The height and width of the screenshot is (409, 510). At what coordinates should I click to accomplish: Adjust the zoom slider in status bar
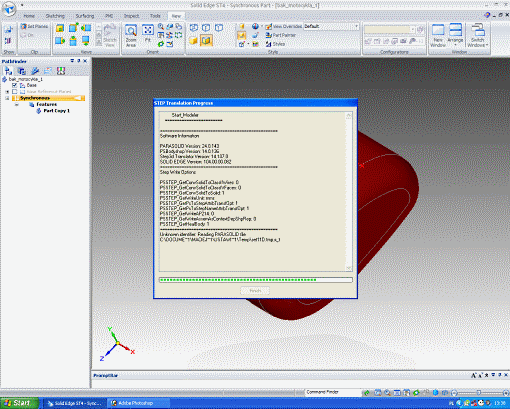click(479, 393)
